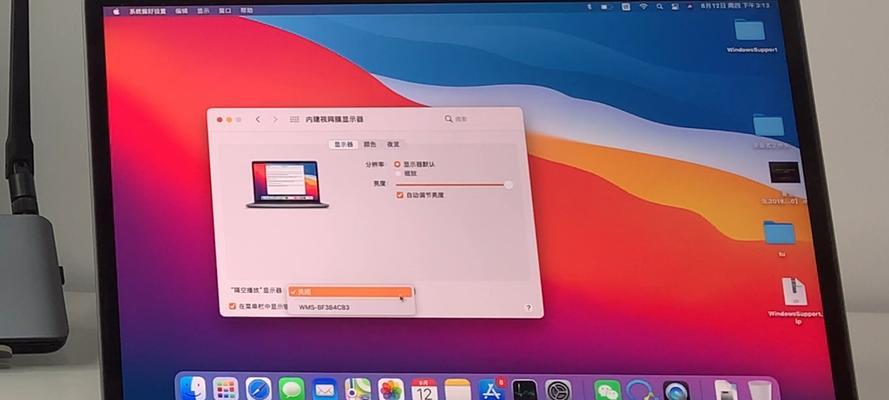
Task: Select 显示器默认 resolution radio button
Action: coord(397,164)
